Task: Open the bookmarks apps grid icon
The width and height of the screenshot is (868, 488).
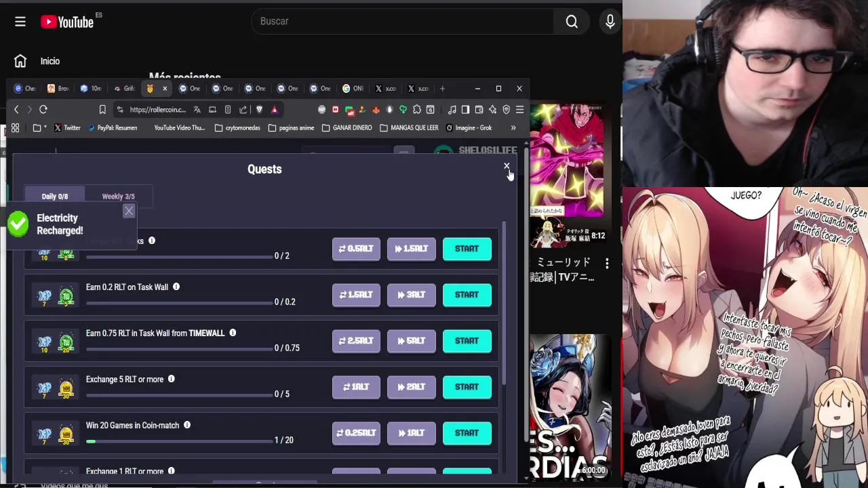Action: click(15, 127)
